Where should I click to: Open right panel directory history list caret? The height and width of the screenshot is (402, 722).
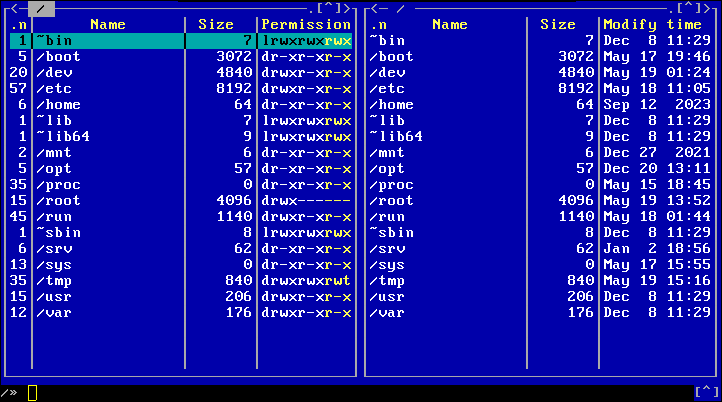[689, 8]
